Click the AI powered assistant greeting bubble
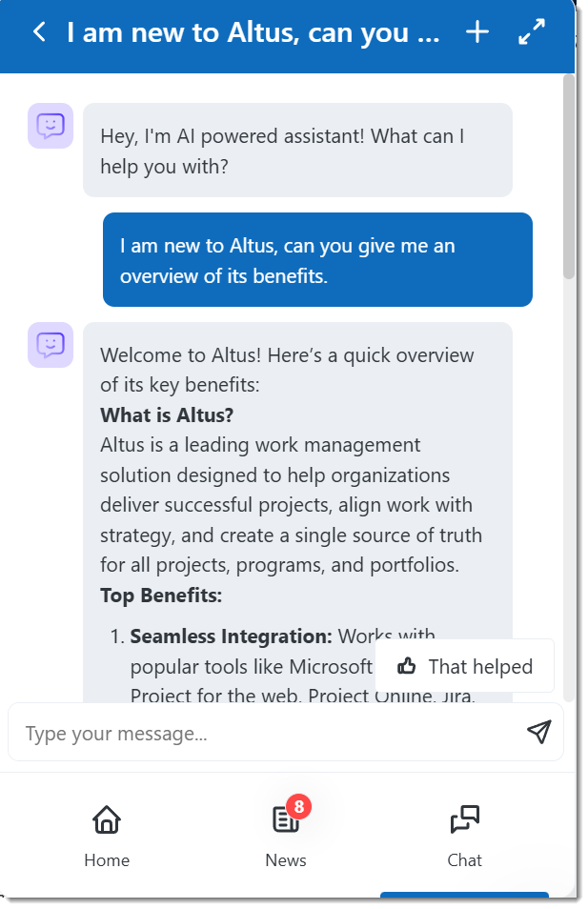Screen dimensions: 588x909 [x=297, y=151]
